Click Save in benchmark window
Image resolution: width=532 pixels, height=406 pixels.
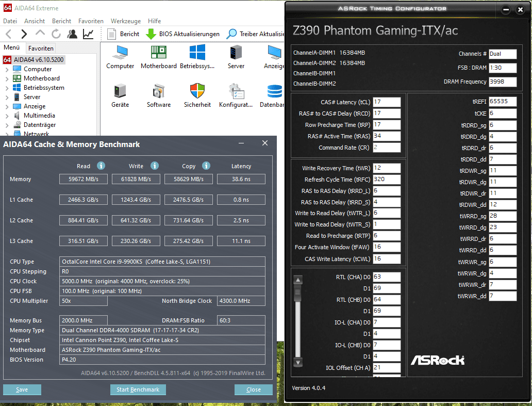tap(22, 389)
